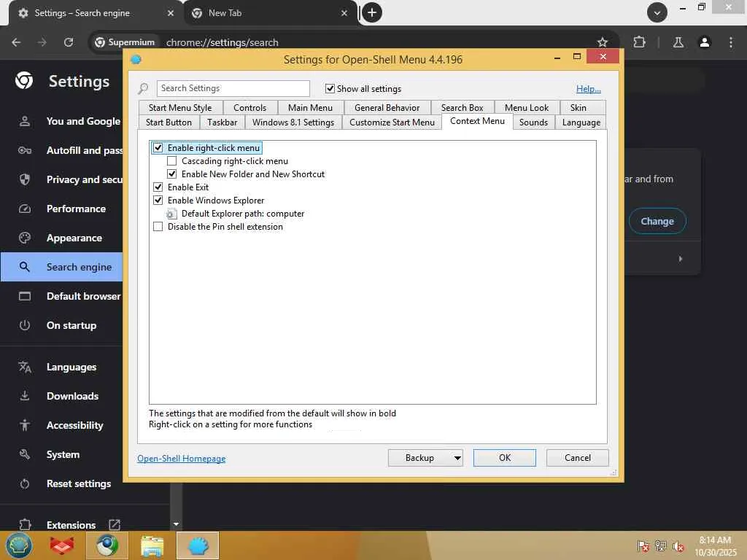Go back in the Supermium browser
Image resolution: width=747 pixels, height=560 pixels.
[x=16, y=42]
